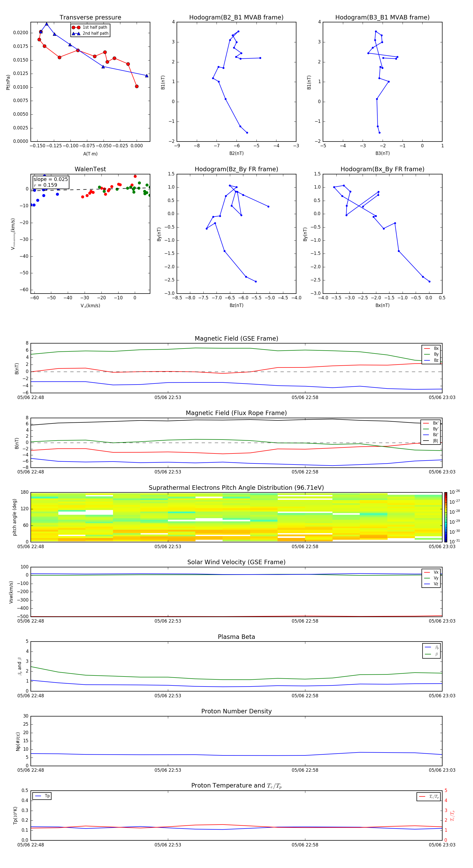Click '05/06 23:03' tick under Proton Temperature plot

point(442,845)
